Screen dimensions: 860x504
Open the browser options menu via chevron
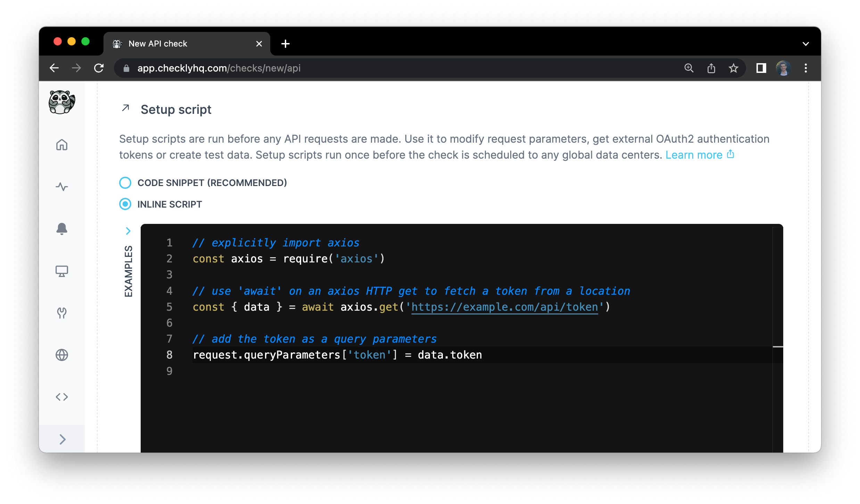point(806,43)
